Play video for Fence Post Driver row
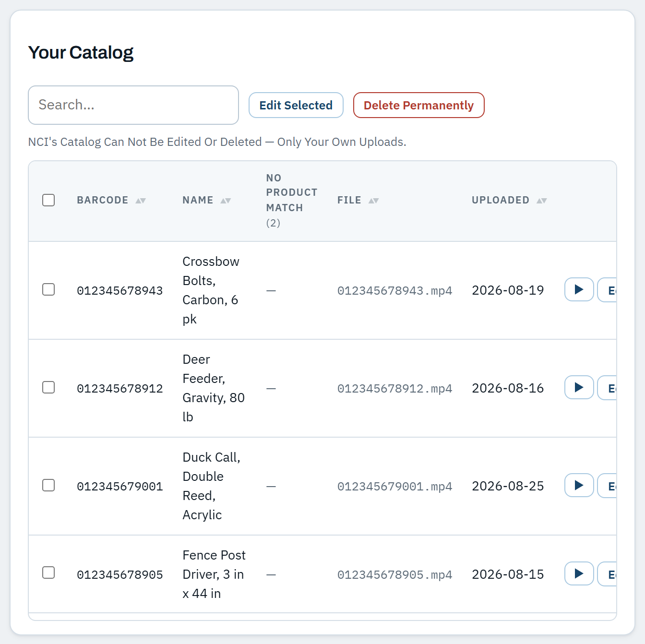Screen dimensions: 645x644 pos(579,573)
